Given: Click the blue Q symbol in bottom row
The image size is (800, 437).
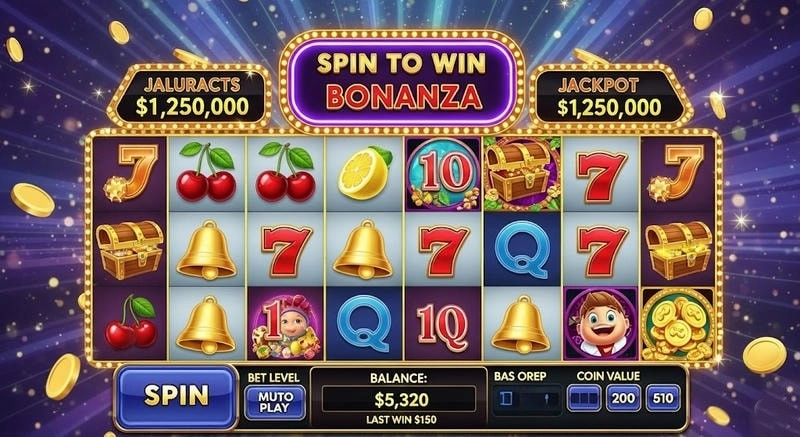Looking at the screenshot, I should pyautogui.click(x=365, y=324).
